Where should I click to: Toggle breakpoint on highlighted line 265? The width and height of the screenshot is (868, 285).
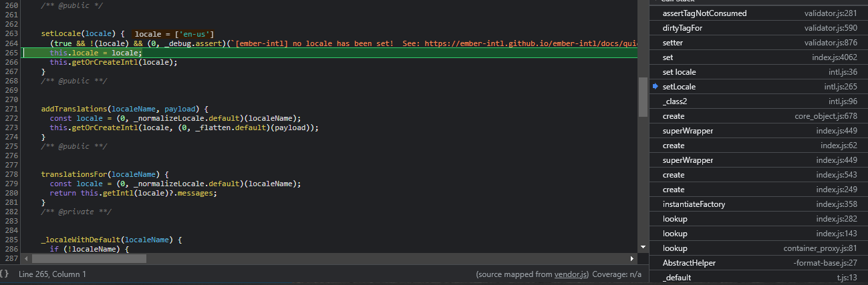10,53
